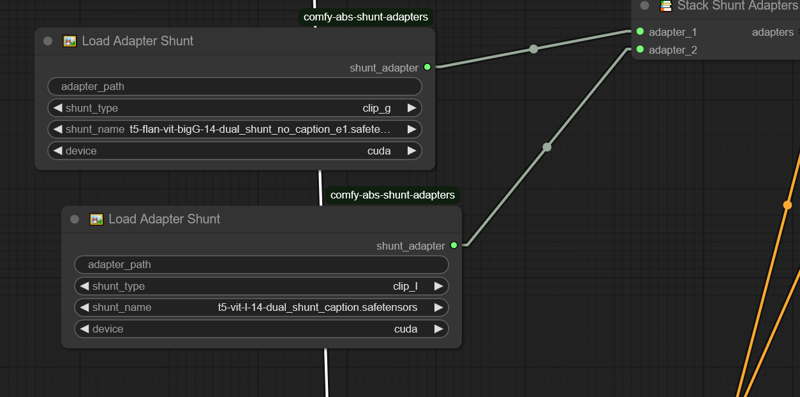Select next shunt_type after clip_g
Image resolution: width=800 pixels, height=397 pixels.
[411, 108]
